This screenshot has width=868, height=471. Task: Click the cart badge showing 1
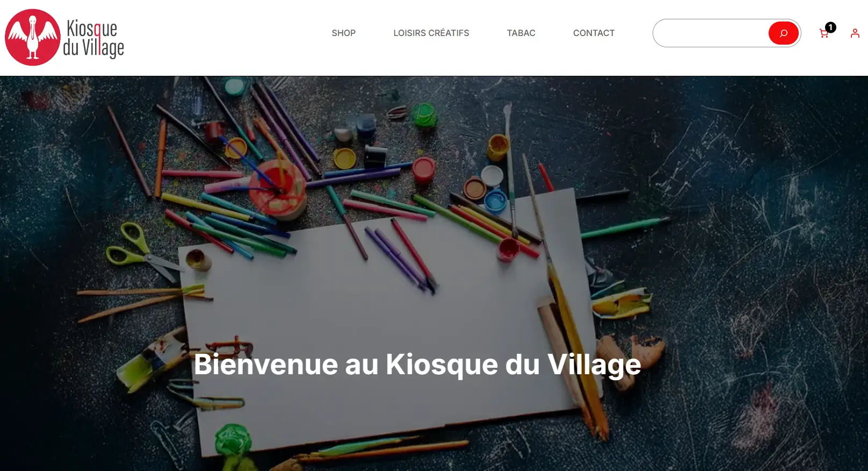point(830,27)
